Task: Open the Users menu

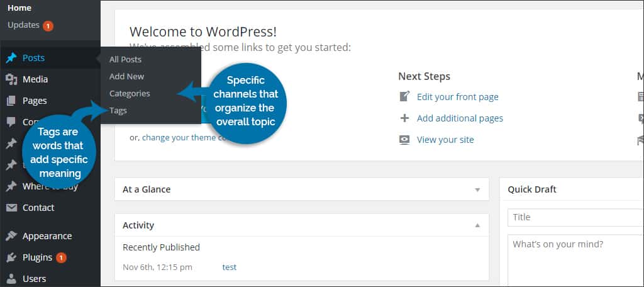Action: pos(34,279)
